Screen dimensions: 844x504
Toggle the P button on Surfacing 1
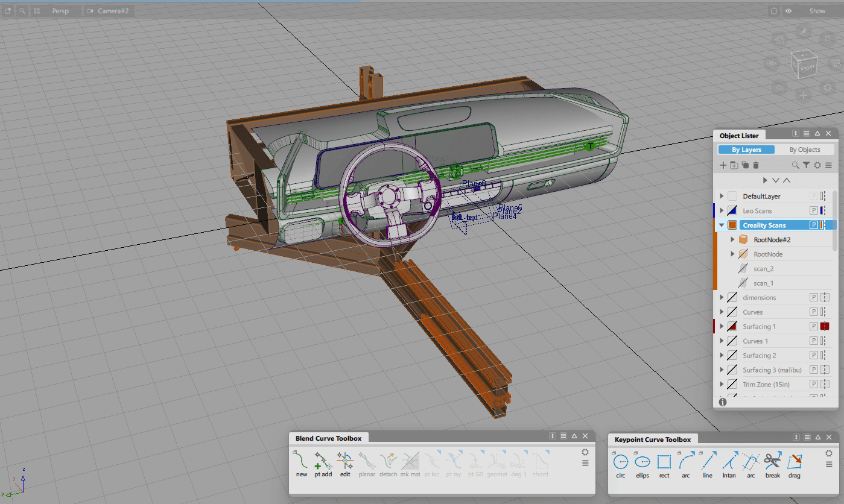[813, 326]
